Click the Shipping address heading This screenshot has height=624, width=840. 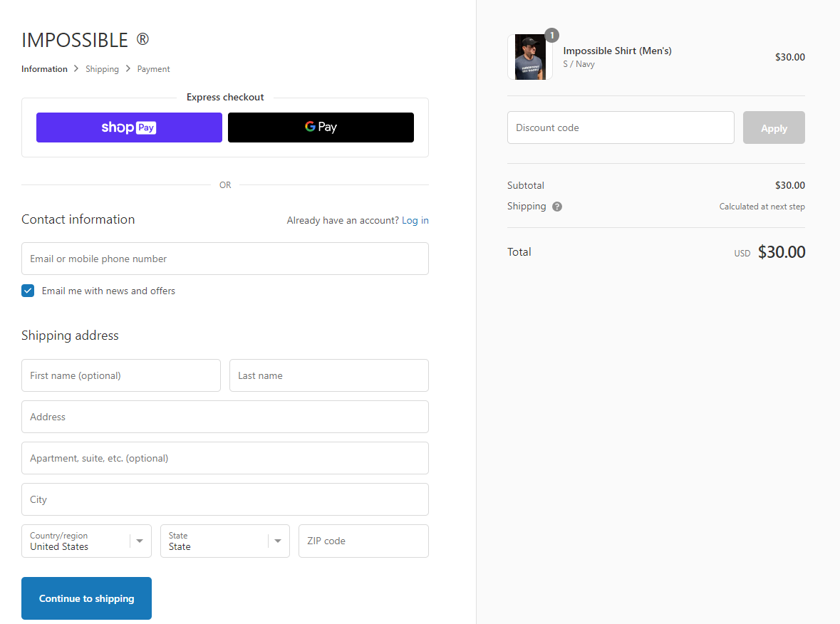click(71, 336)
